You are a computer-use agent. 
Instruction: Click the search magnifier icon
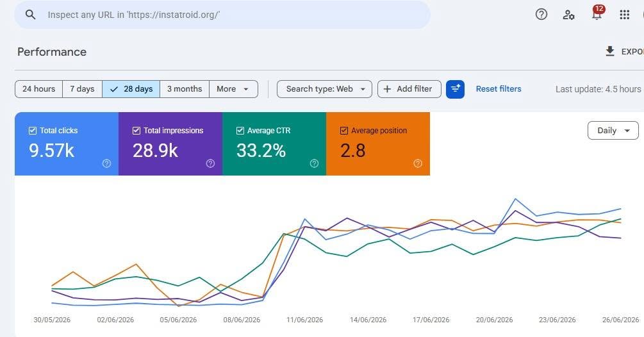[x=30, y=15]
